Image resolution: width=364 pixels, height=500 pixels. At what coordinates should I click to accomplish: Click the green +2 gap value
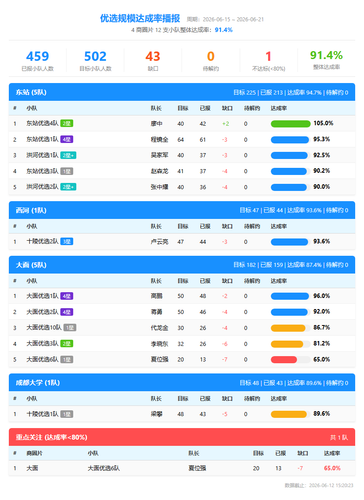point(226,124)
